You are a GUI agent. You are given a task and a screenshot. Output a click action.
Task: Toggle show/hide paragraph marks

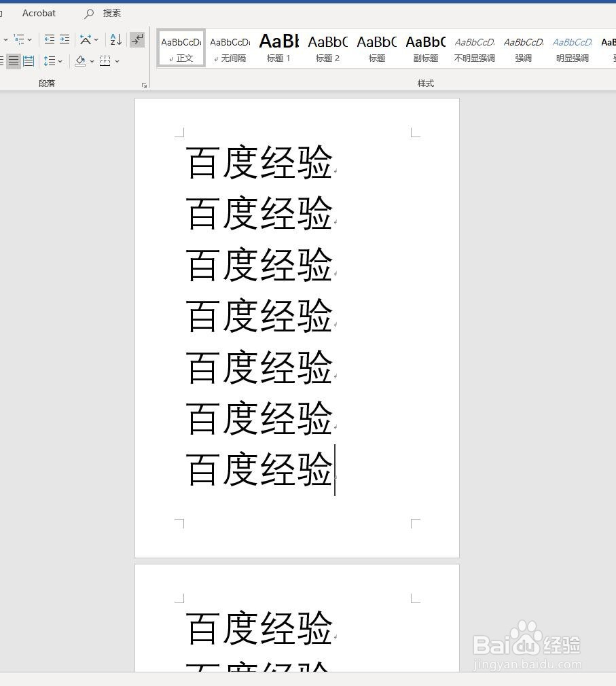137,40
